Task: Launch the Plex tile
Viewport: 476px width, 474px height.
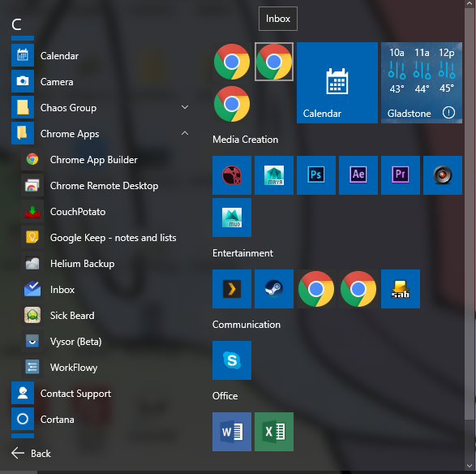Action: click(x=232, y=289)
